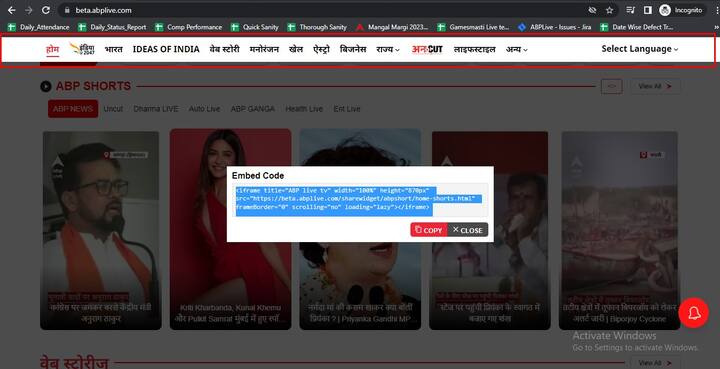
Task: Open the Kriti Kharbanda video thumbnail
Action: pyautogui.click(x=231, y=229)
